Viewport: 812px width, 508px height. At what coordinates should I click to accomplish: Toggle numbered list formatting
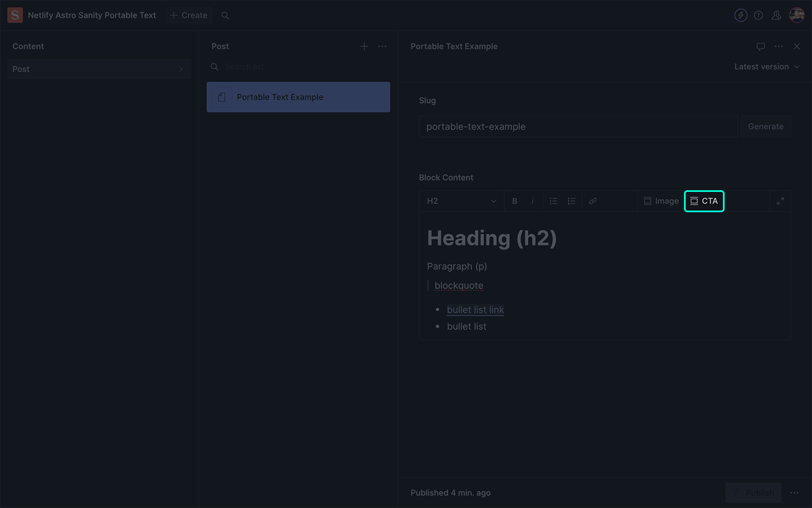coord(571,201)
